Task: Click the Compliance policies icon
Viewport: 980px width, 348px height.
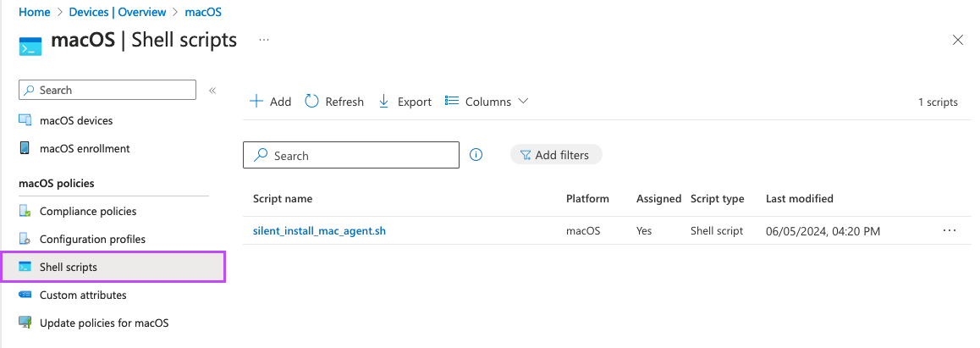Action: coord(25,211)
